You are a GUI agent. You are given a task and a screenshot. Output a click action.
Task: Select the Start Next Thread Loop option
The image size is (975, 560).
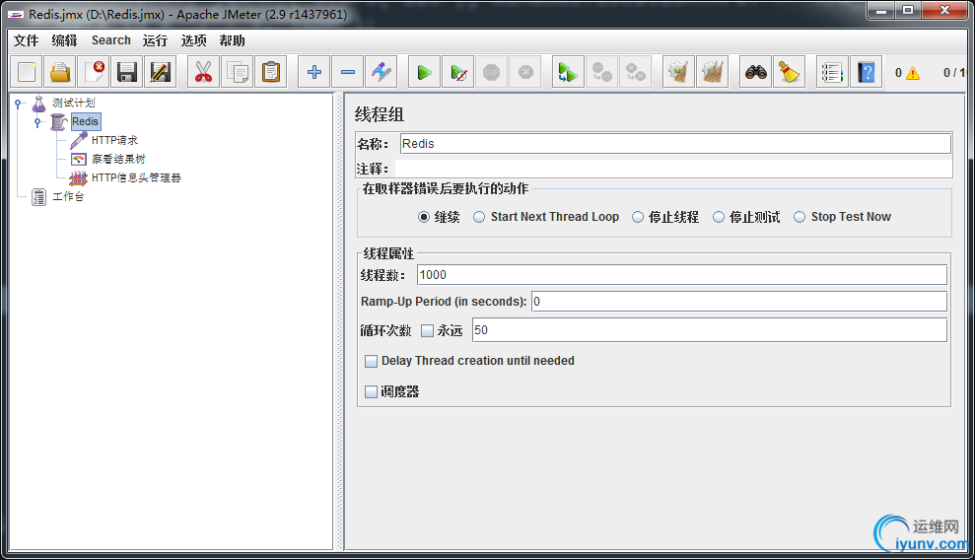[x=479, y=217]
